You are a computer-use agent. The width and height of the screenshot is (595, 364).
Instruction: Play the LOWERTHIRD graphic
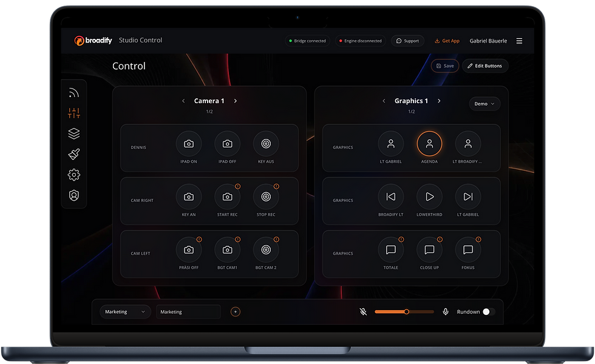pyautogui.click(x=429, y=197)
